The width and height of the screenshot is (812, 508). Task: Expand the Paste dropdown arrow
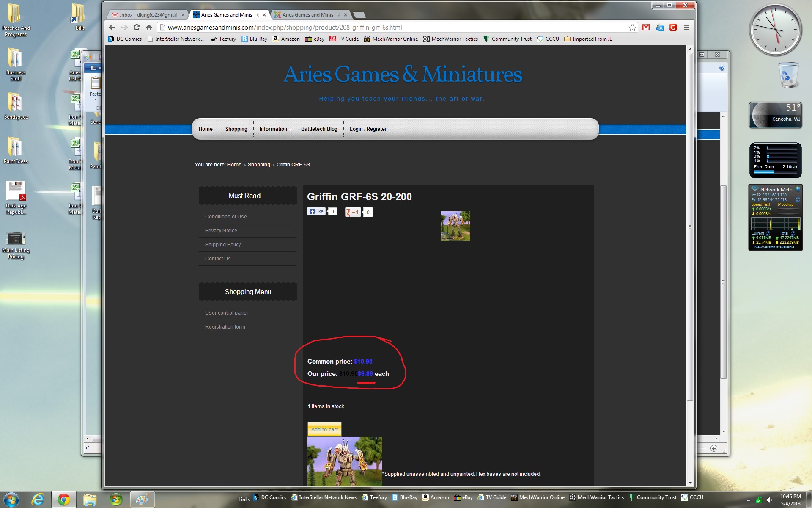pyautogui.click(x=95, y=99)
